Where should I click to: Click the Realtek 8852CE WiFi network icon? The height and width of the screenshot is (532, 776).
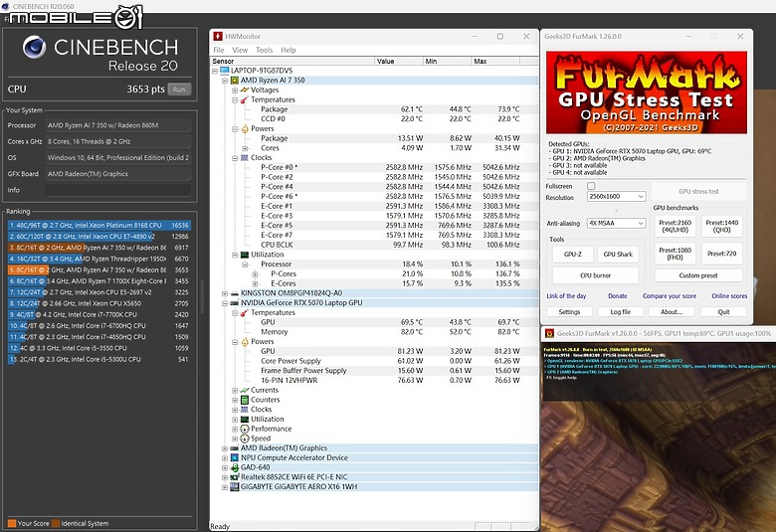[235, 477]
